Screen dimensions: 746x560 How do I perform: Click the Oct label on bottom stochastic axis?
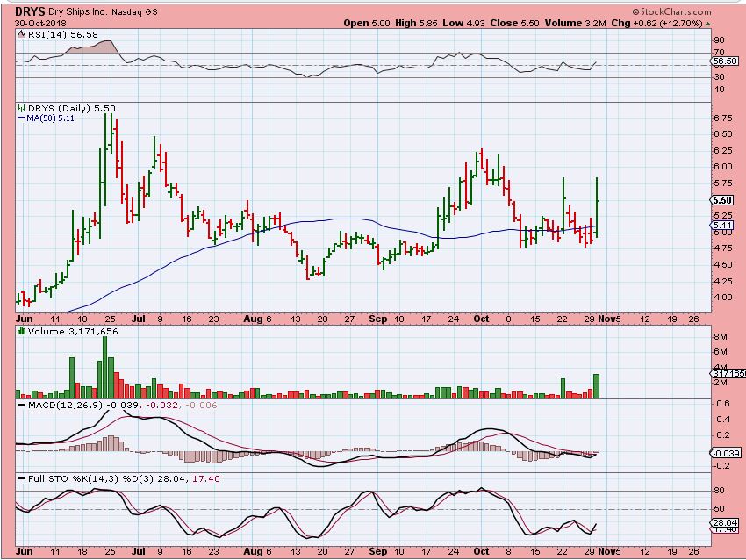(x=481, y=551)
